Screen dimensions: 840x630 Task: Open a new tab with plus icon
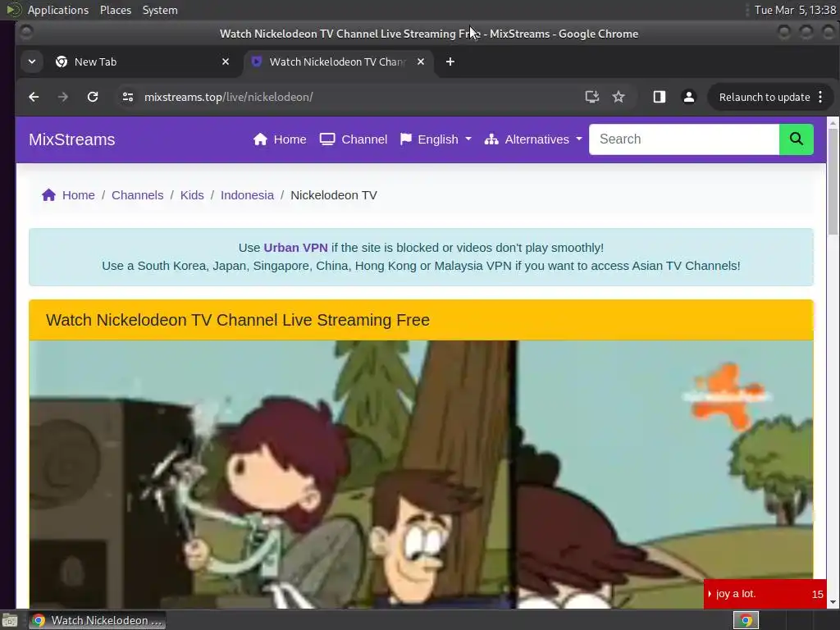point(450,62)
